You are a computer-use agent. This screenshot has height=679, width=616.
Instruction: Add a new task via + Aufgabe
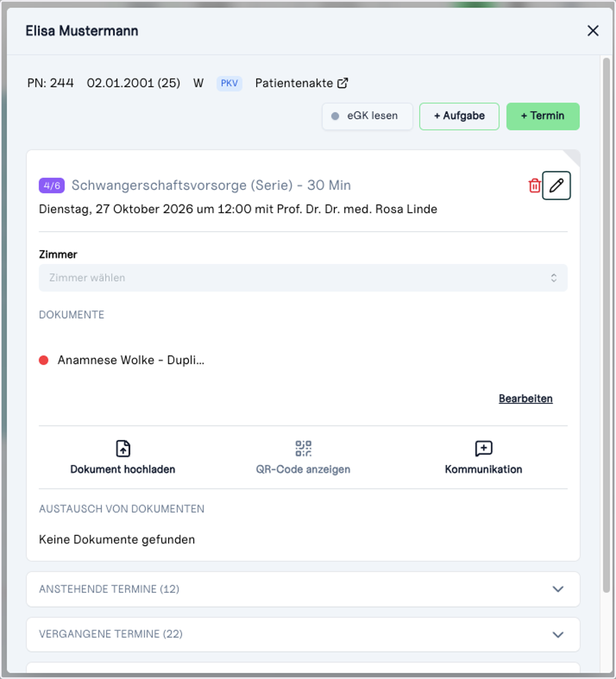(459, 116)
